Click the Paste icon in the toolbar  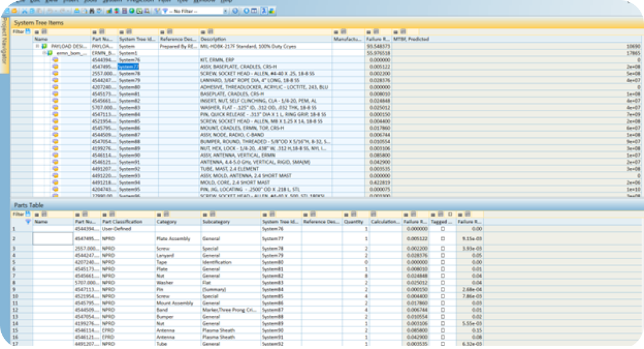click(39, 10)
